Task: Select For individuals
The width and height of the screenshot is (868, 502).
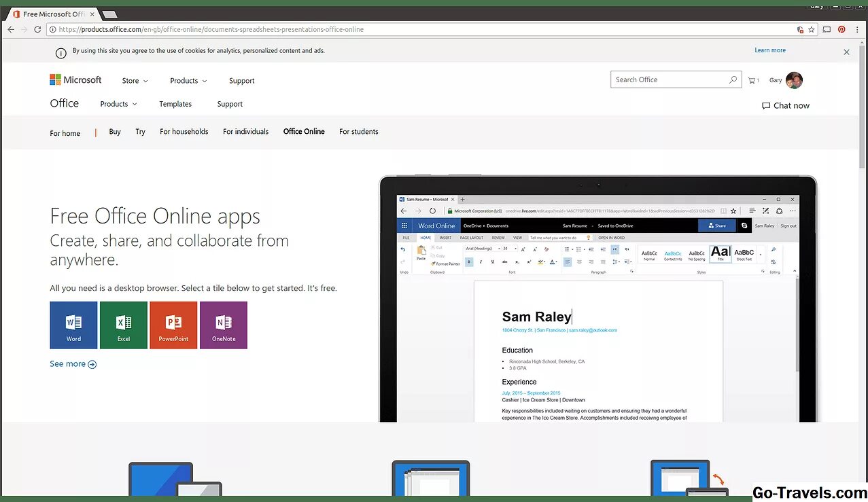Action: click(245, 132)
